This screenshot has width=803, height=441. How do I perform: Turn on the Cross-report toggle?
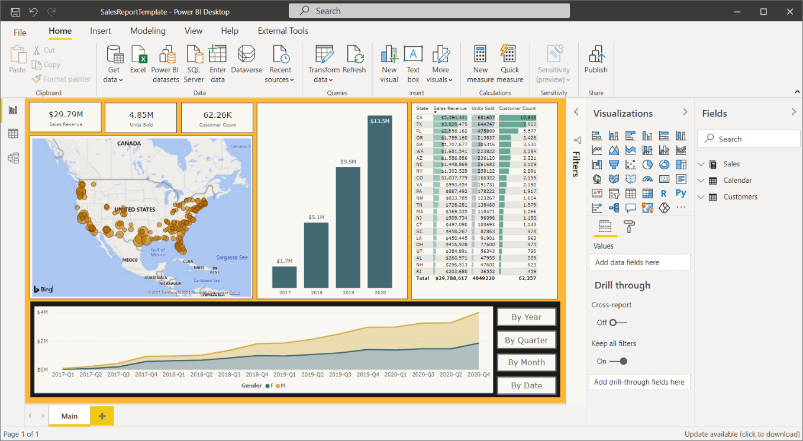click(618, 323)
